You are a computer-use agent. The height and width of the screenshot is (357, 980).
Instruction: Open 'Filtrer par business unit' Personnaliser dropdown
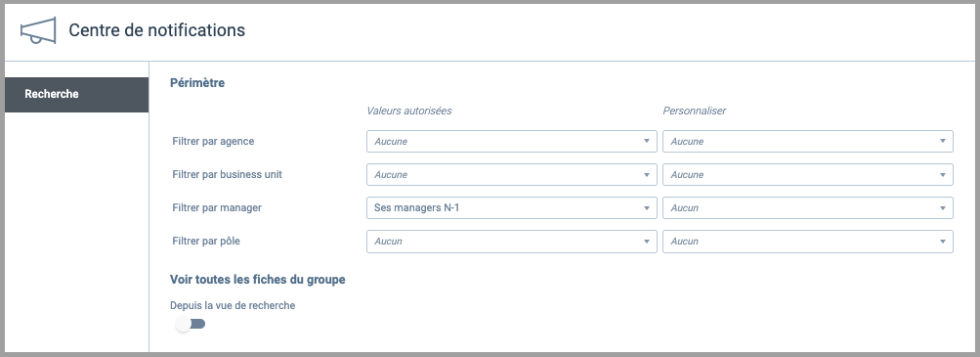click(807, 174)
